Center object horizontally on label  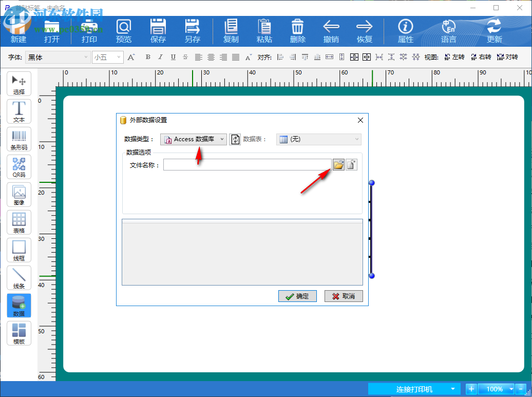point(354,57)
